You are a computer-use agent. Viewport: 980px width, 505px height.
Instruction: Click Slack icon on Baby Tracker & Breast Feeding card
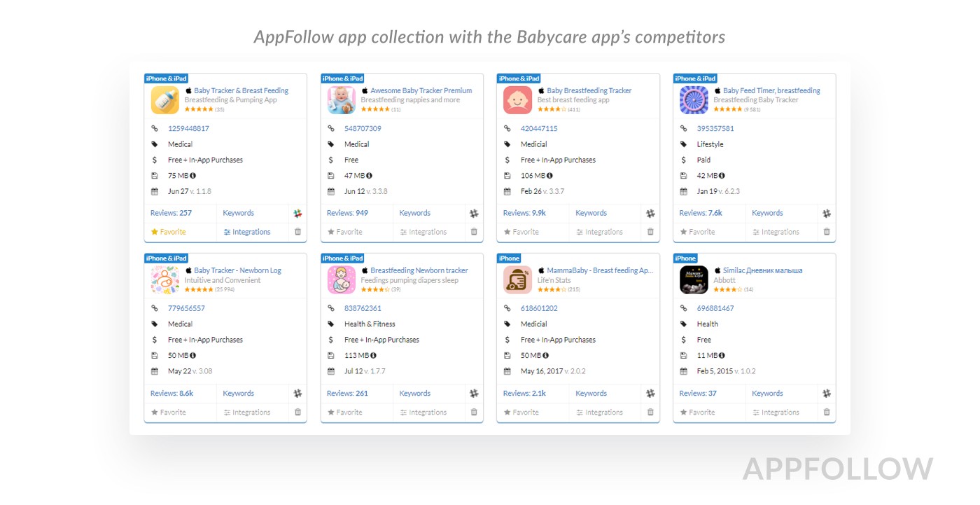pyautogui.click(x=297, y=213)
